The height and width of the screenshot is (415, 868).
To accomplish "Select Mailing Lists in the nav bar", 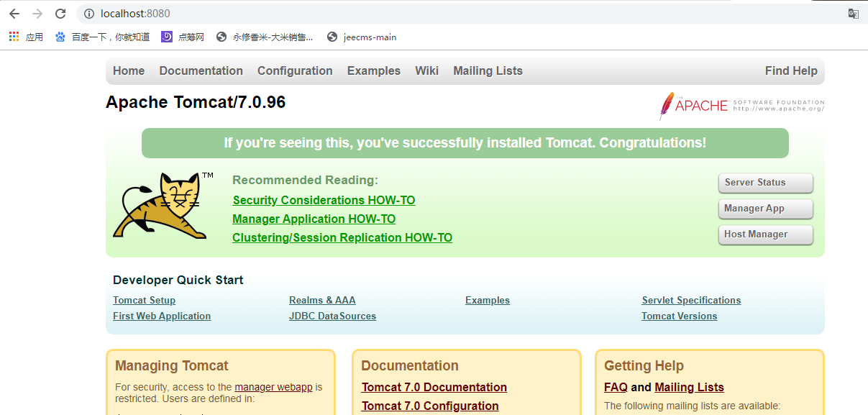I will 488,70.
